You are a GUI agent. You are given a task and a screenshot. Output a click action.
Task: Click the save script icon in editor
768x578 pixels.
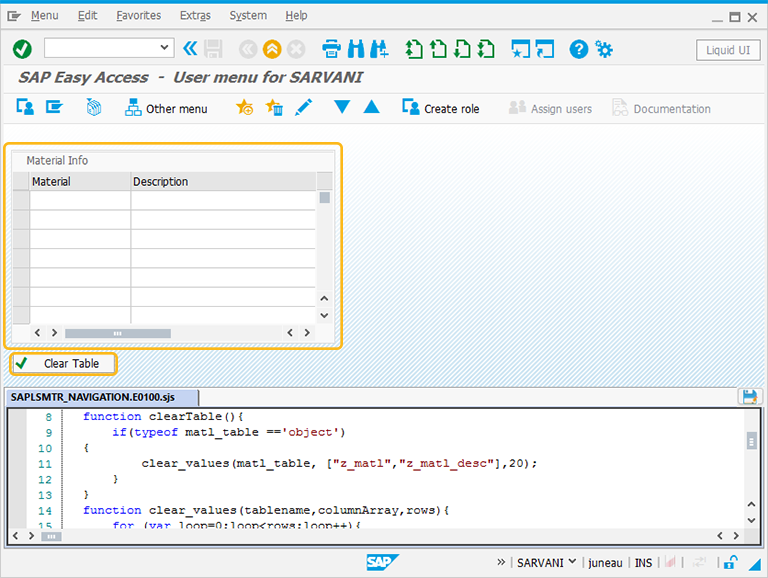(x=749, y=396)
